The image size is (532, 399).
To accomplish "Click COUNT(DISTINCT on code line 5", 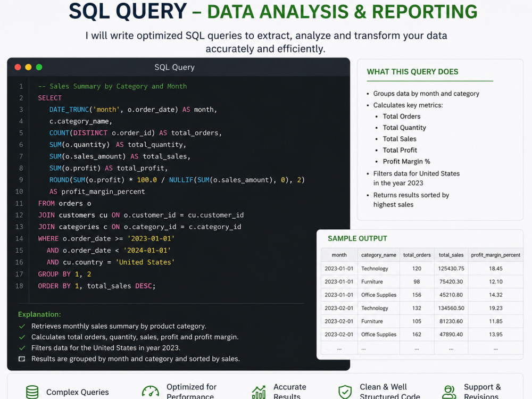I will point(78,132).
